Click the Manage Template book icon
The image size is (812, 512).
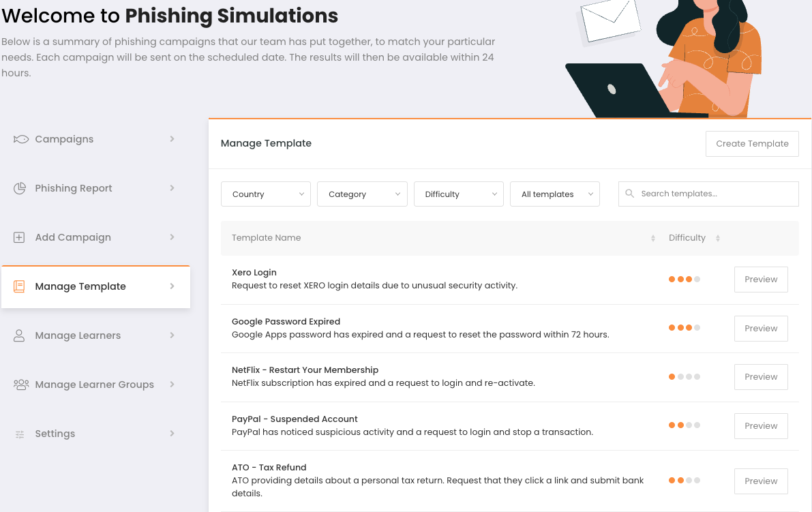point(19,286)
